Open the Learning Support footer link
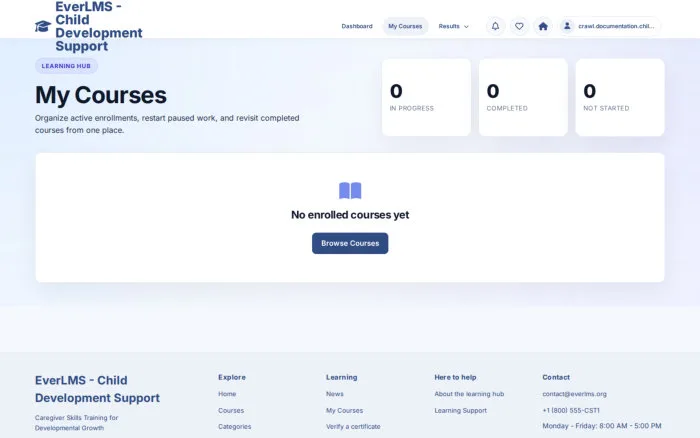This screenshot has height=438, width=700. pyautogui.click(x=460, y=410)
